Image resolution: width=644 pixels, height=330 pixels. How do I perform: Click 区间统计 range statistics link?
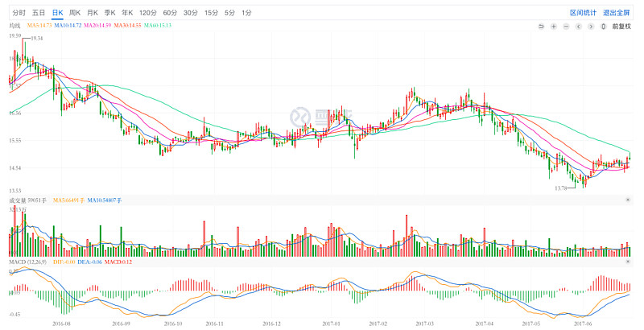click(583, 13)
